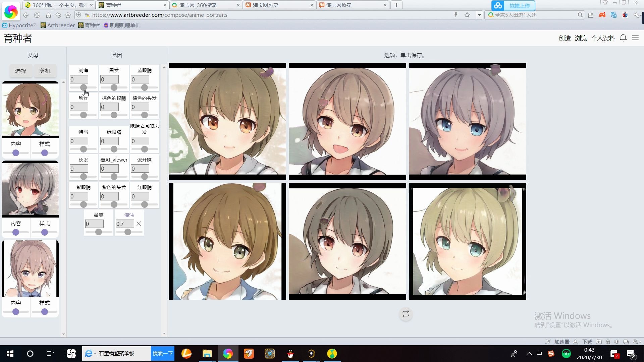Open the address bar dropdown arrow

[479, 15]
